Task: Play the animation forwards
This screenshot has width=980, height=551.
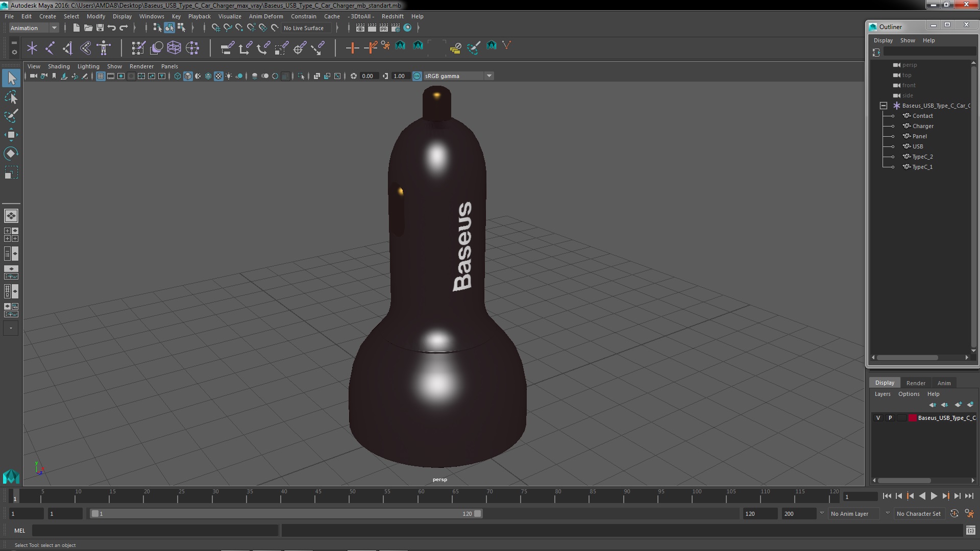Action: [934, 496]
